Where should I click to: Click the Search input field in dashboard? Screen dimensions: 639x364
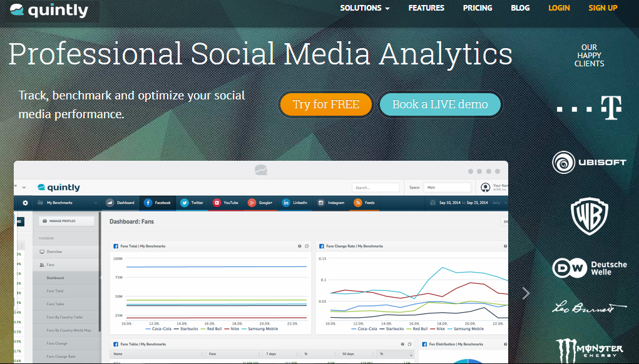pos(376,187)
